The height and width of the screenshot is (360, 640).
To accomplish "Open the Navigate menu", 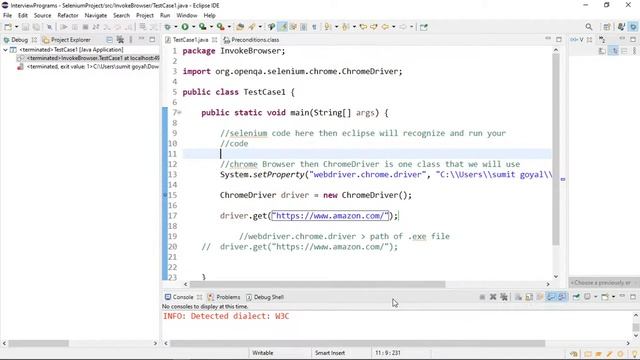I will [96, 16].
